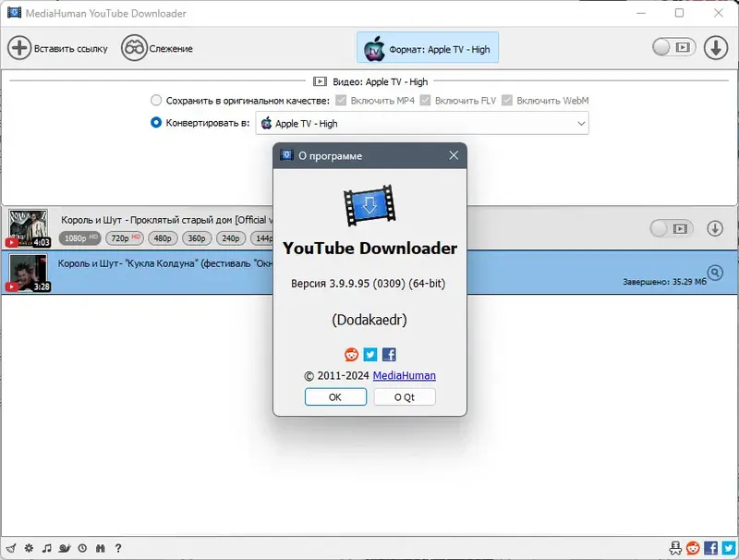Viewport: 739px width, 560px height.
Task: Choose 480p quality for Проклятый старый дом
Action: [x=163, y=238]
